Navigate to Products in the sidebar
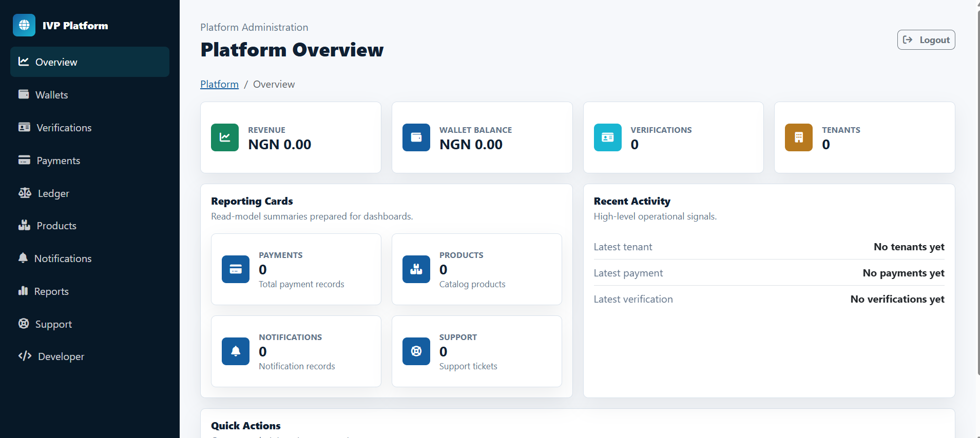 pyautogui.click(x=90, y=226)
